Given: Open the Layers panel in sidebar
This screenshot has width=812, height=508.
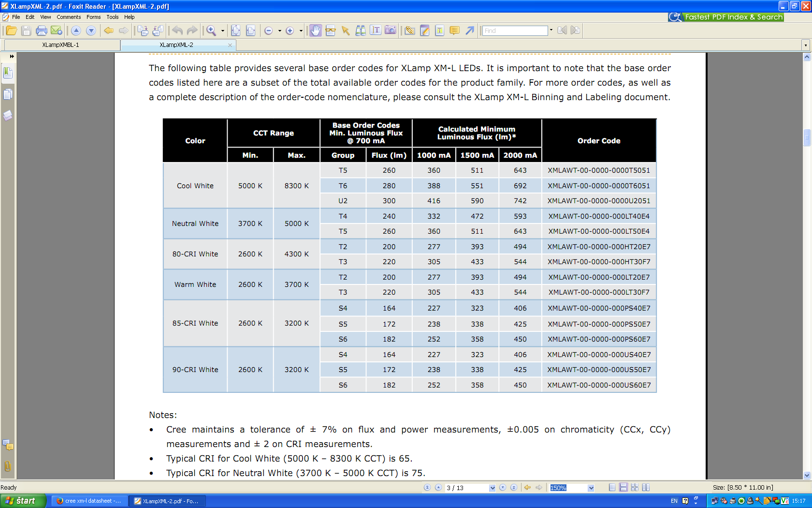Looking at the screenshot, I should click(x=8, y=115).
